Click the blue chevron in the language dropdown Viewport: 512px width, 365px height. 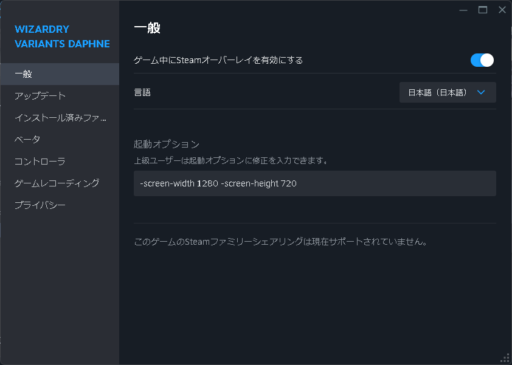coord(481,92)
